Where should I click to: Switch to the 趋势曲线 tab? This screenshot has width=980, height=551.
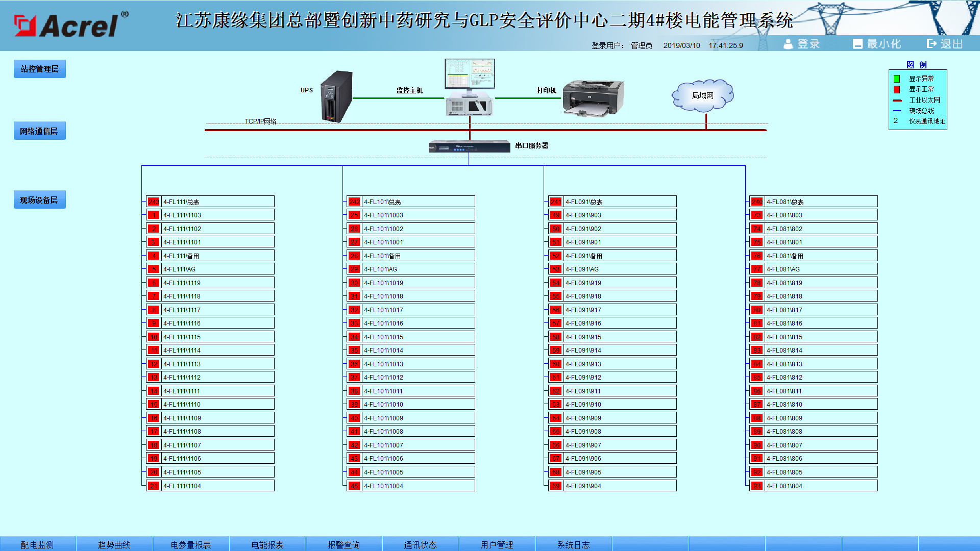(x=114, y=544)
